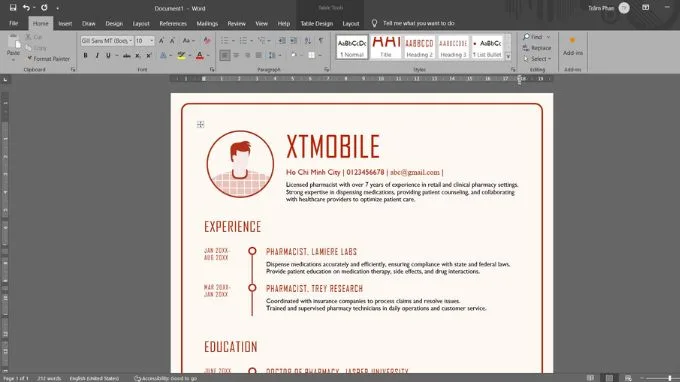Click the Text Effects icon
This screenshot has width=680, height=382.
(x=163, y=56)
